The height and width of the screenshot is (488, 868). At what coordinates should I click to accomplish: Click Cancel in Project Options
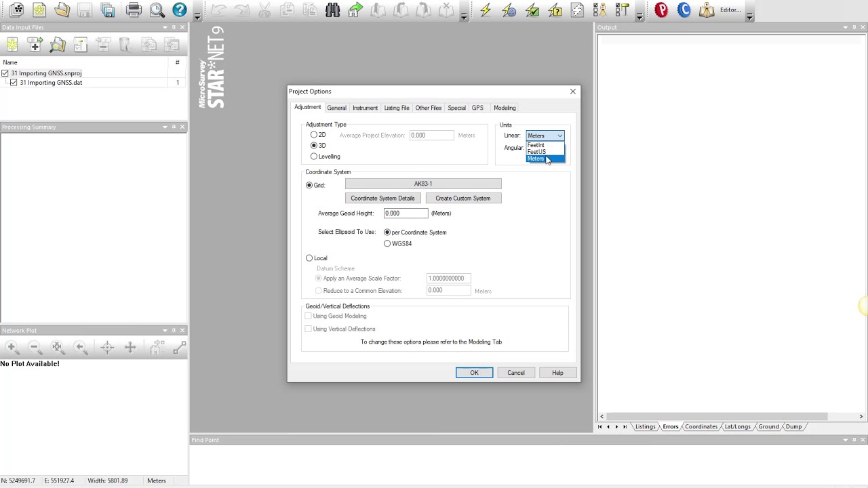click(516, 373)
